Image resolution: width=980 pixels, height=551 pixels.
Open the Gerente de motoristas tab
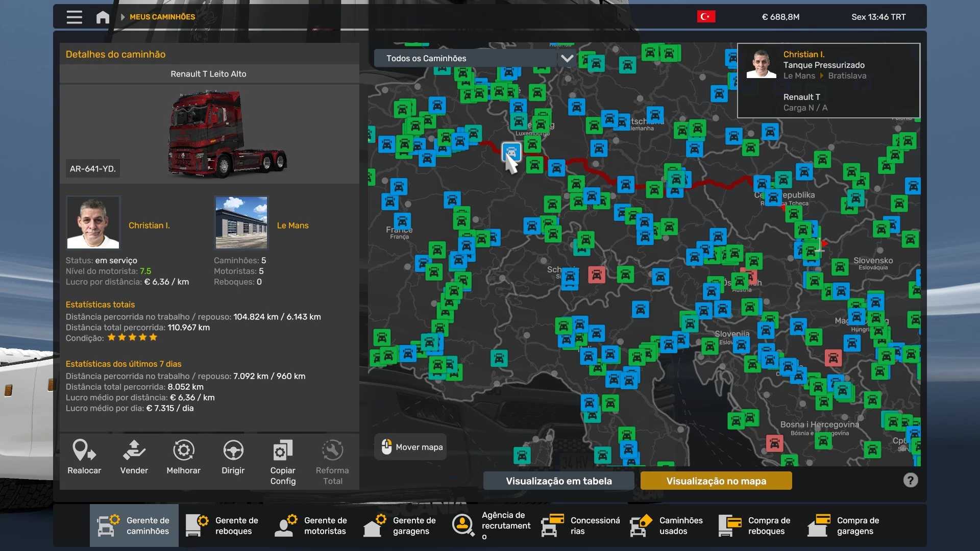[x=311, y=525]
